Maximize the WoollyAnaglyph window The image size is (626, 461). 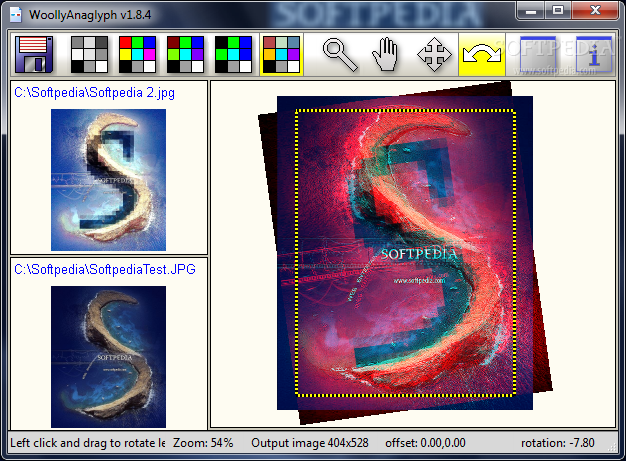558,11
